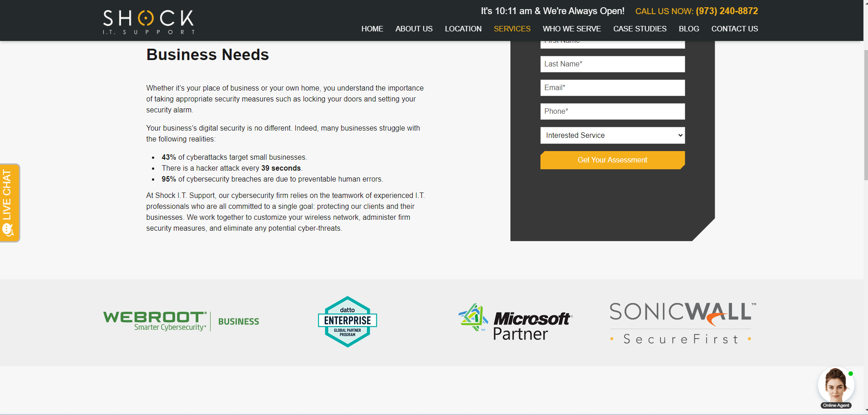This screenshot has height=415, width=868.
Task: Open the Live Chat side tab
Action: tap(10, 203)
